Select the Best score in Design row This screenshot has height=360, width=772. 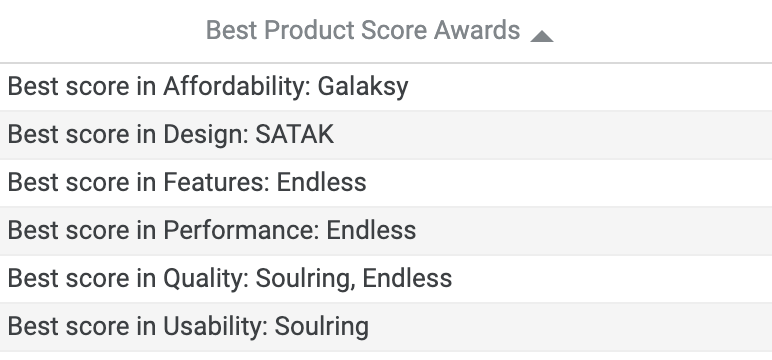(x=386, y=134)
